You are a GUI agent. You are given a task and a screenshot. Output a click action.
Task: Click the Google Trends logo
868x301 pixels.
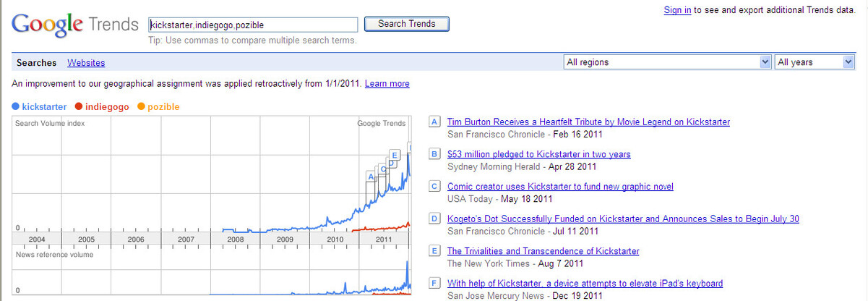(75, 25)
